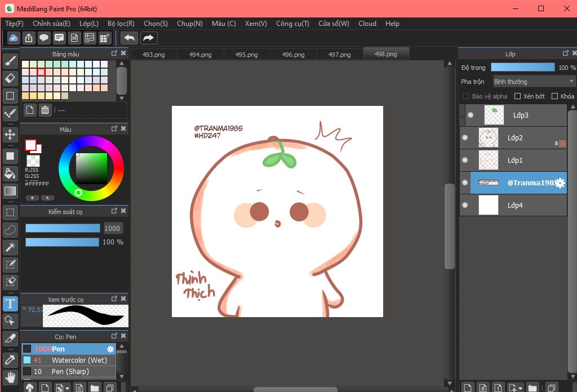
Task: Select the Lớp3 layer
Action: click(516, 115)
